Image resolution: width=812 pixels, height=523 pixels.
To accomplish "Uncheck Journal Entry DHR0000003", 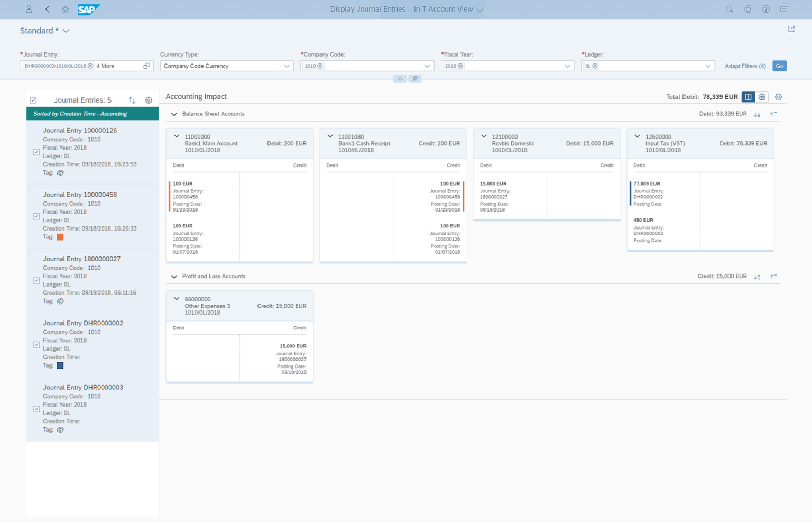I will point(36,409).
